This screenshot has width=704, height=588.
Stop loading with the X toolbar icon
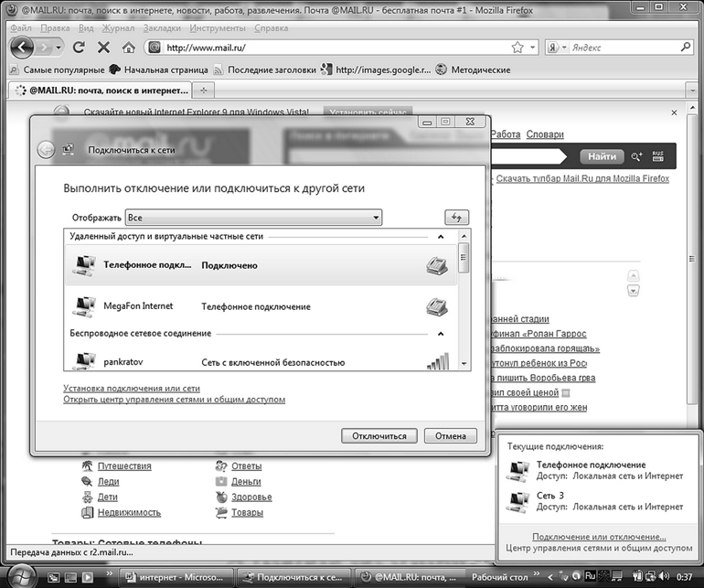pos(103,47)
